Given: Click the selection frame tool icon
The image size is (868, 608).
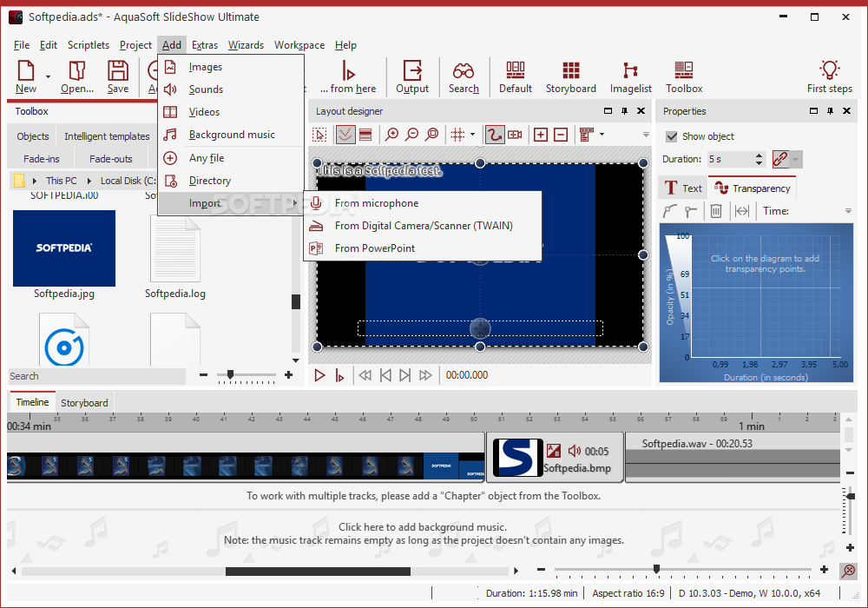Looking at the screenshot, I should point(319,135).
